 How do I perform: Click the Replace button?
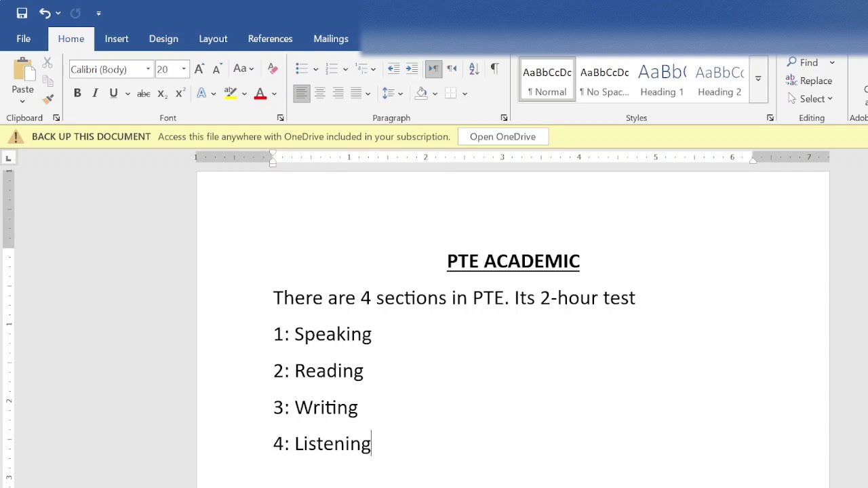[809, 81]
